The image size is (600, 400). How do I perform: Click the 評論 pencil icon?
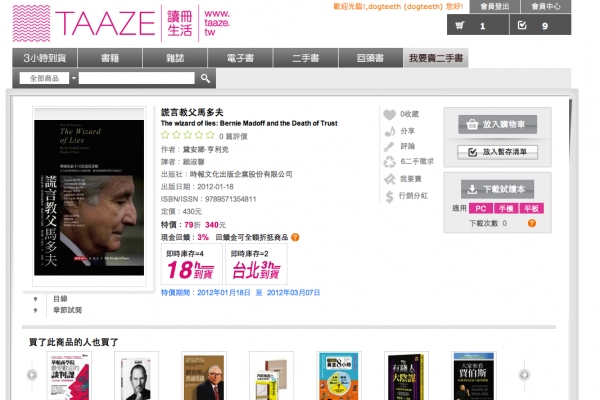pos(389,146)
